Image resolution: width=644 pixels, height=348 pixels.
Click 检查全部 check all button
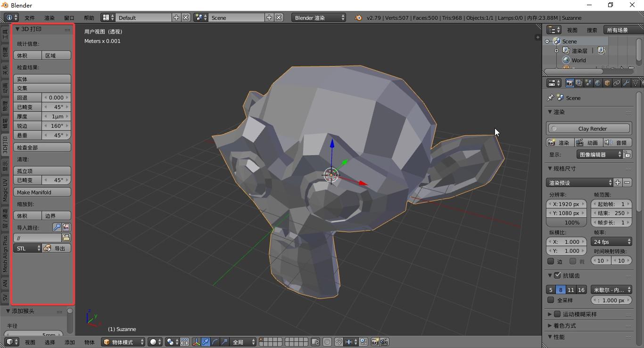pos(42,147)
